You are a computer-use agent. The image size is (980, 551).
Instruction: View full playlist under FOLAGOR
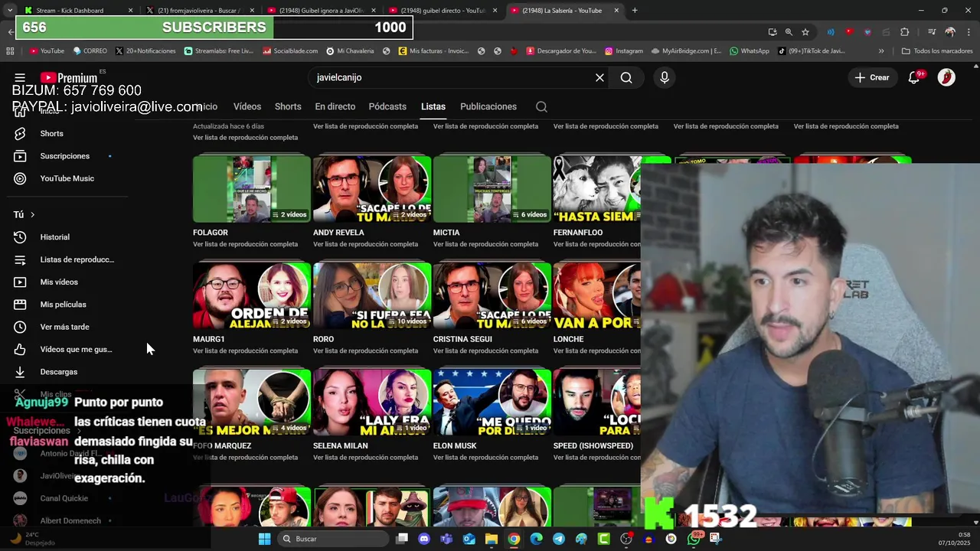(245, 244)
